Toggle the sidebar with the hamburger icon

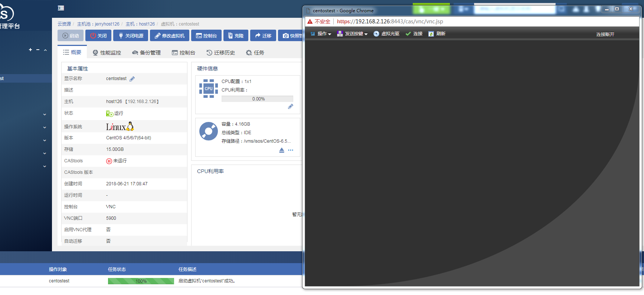click(61, 8)
